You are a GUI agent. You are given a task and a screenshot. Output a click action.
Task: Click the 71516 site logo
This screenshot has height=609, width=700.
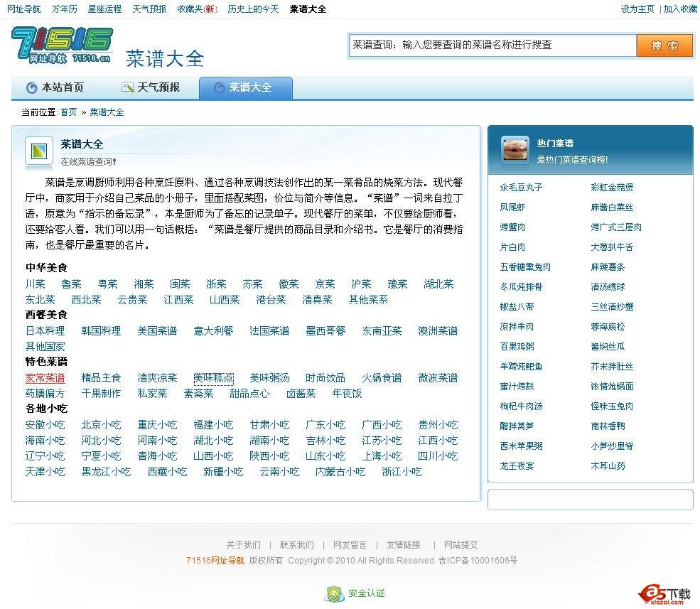[62, 46]
